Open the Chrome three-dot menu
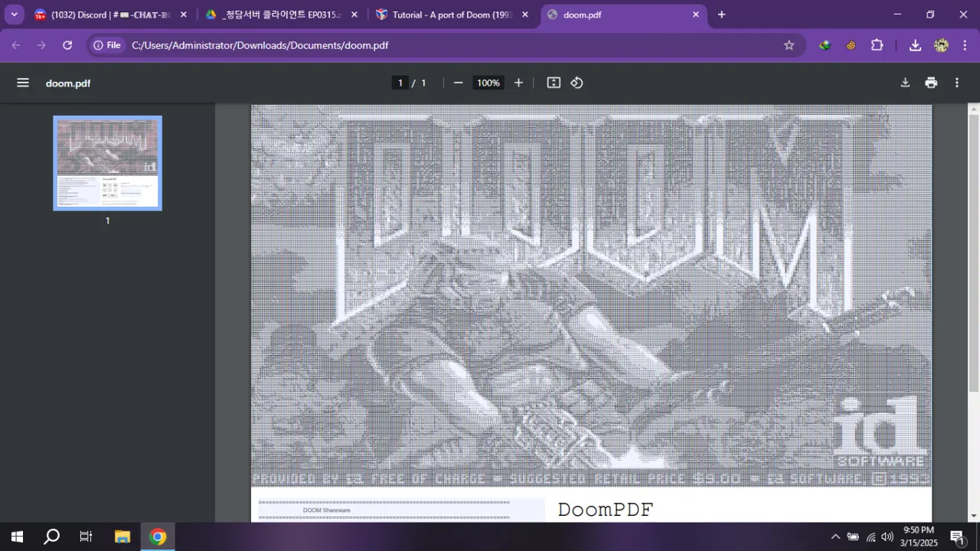Viewport: 980px width, 551px height. pyautogui.click(x=964, y=45)
